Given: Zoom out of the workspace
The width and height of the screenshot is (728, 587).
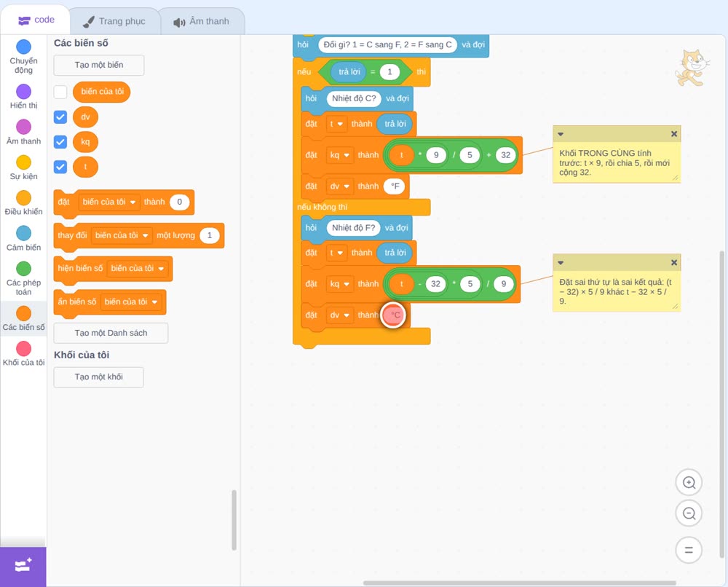Looking at the screenshot, I should point(689,513).
